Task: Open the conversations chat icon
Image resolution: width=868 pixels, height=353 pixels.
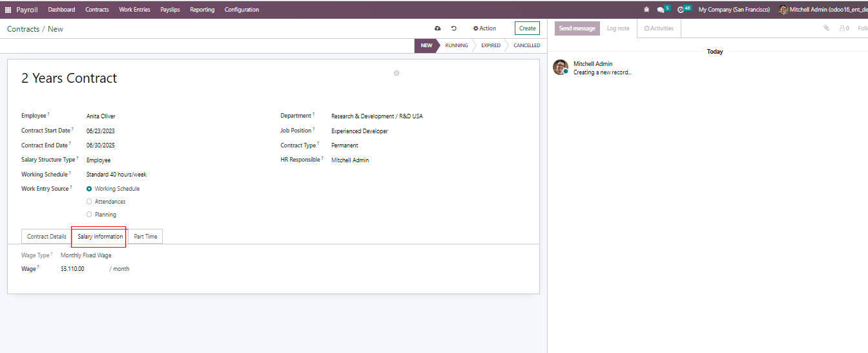Action: point(661,10)
